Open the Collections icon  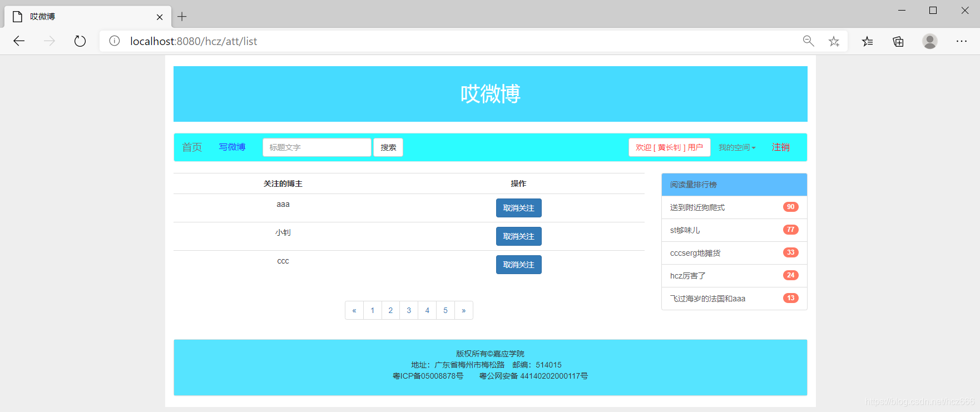[x=898, y=41]
